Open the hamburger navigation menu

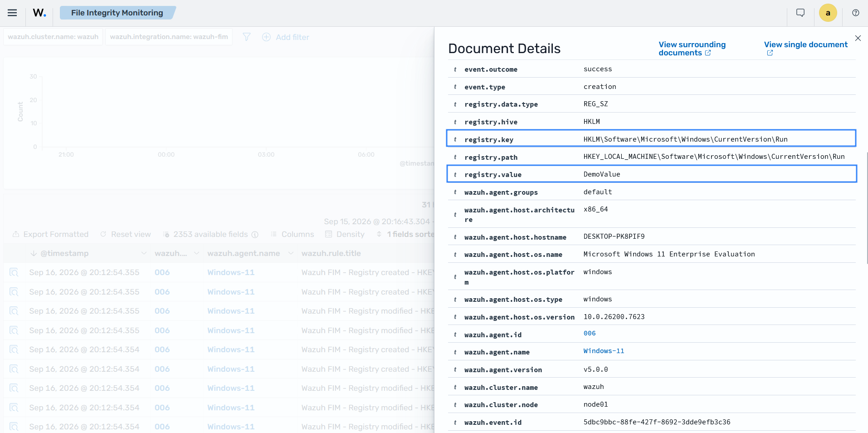[x=12, y=13]
